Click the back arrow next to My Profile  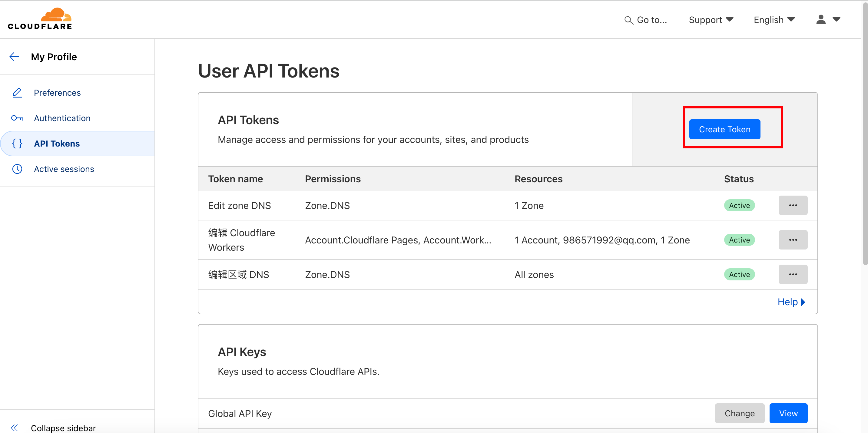14,57
